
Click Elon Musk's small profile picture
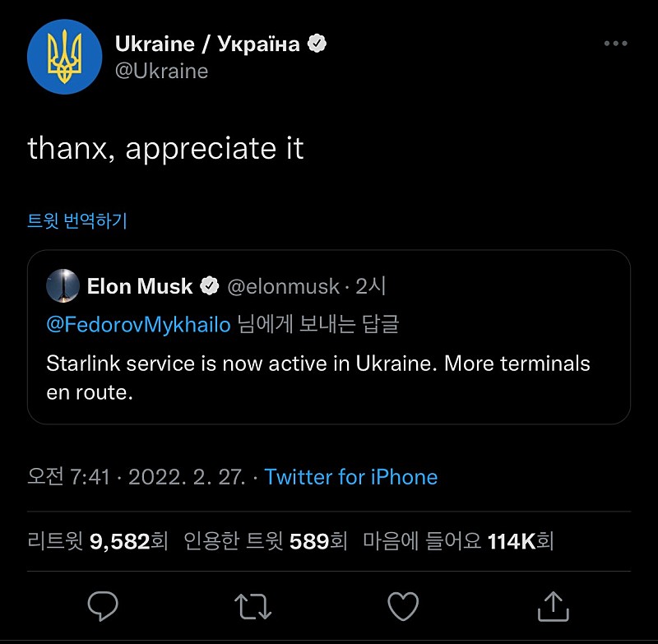coord(63,286)
